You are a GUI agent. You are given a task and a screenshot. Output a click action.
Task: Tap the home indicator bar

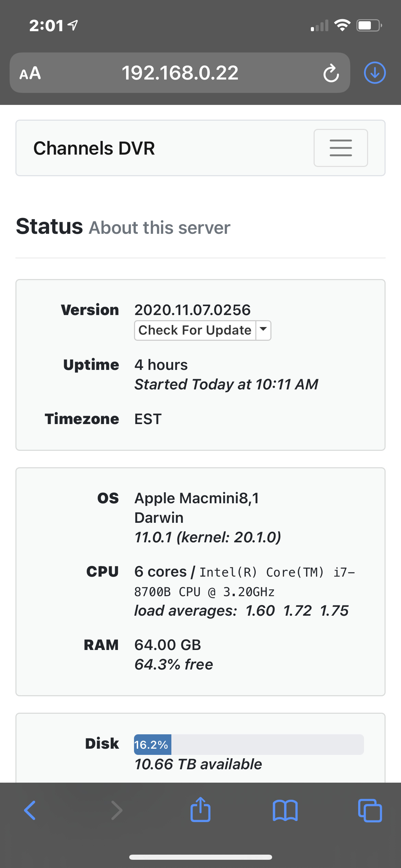point(200,857)
